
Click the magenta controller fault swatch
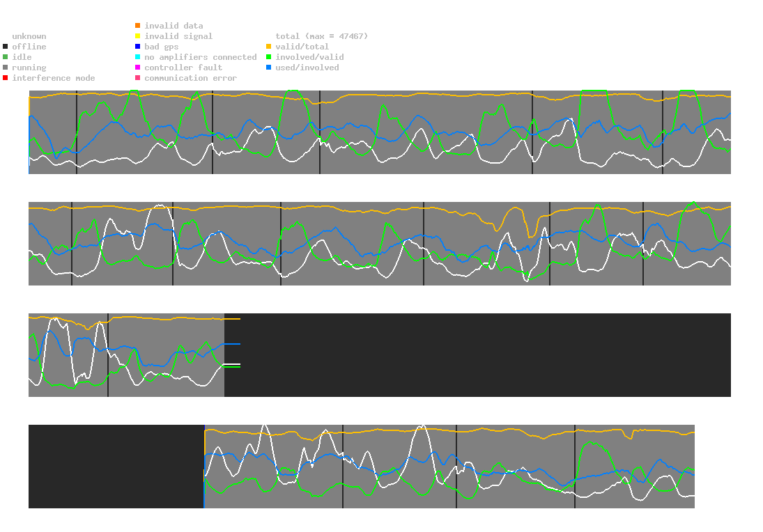point(138,68)
